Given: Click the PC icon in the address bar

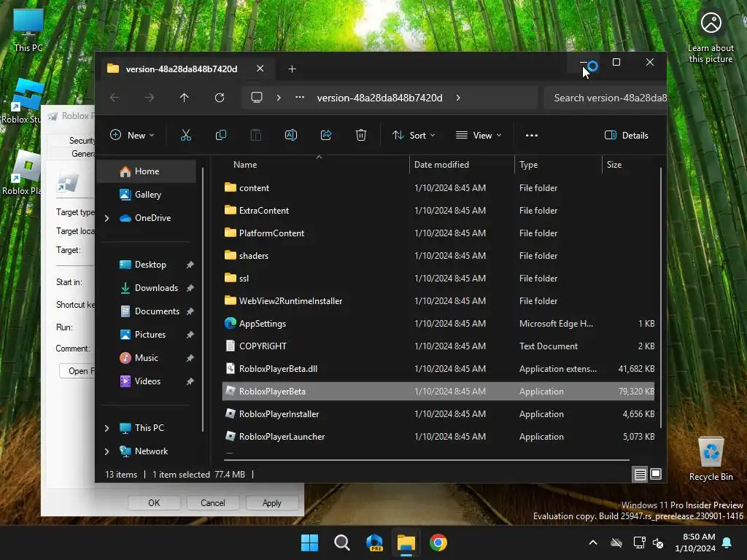Looking at the screenshot, I should (x=257, y=98).
